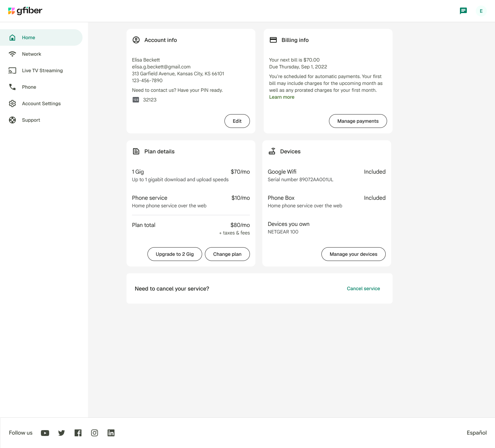Image resolution: width=495 pixels, height=448 pixels.
Task: Open Support from the sidebar
Action: click(41, 120)
